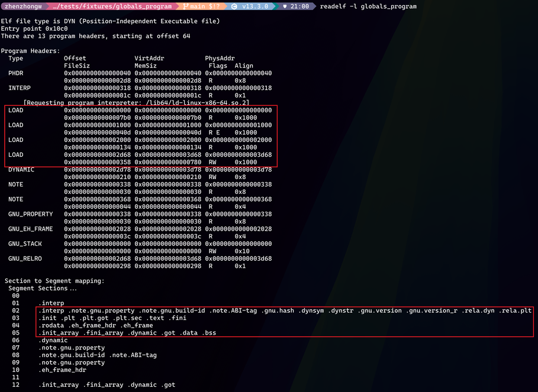Viewport: 538px width, 392px height.
Task: Click the tests/fixtures/globals_program path segment
Action: [x=112, y=7]
